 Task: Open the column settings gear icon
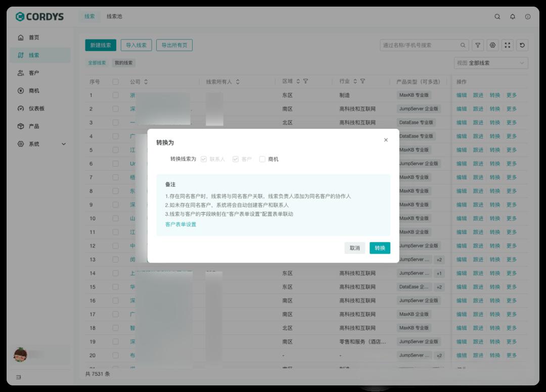click(x=492, y=45)
